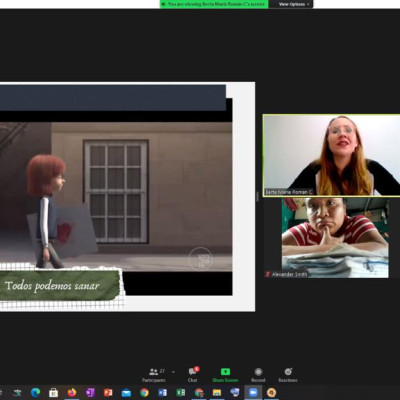Click the green screen-viewing notification bar

click(x=214, y=4)
